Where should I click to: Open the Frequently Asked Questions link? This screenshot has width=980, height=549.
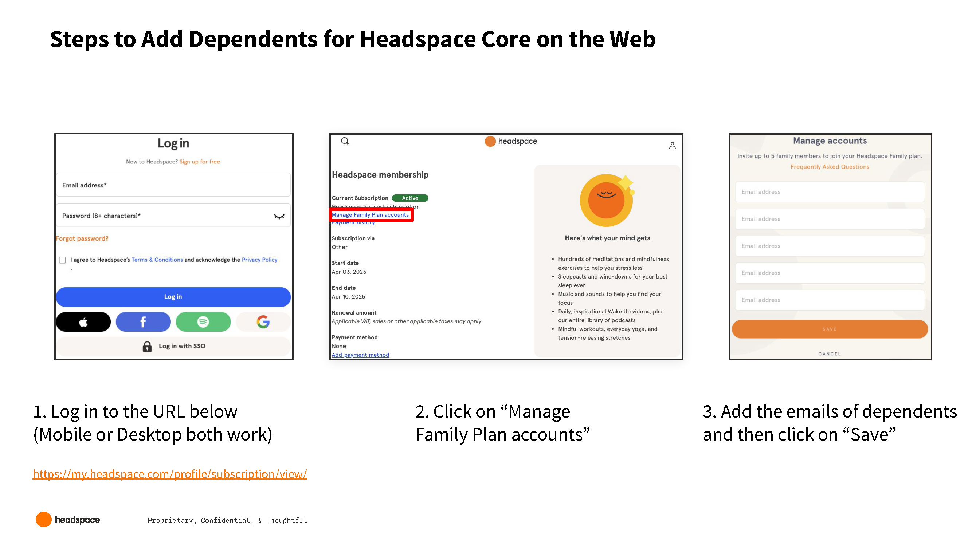[x=830, y=167]
